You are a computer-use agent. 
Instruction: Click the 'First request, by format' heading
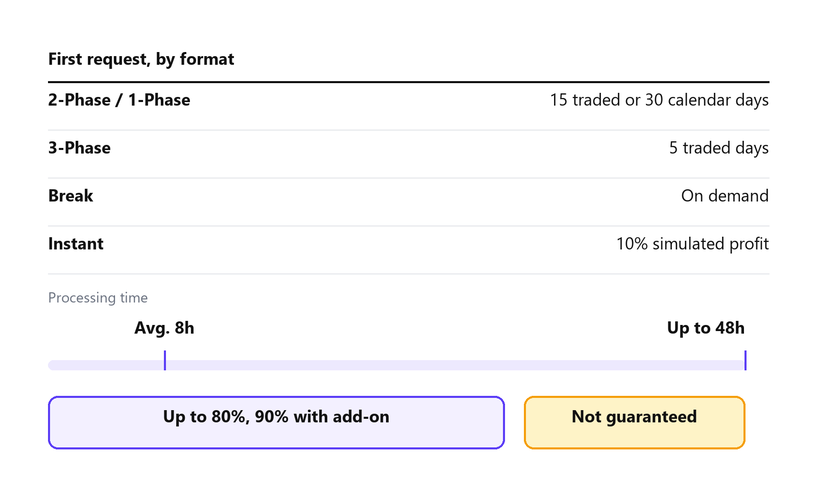coord(141,59)
